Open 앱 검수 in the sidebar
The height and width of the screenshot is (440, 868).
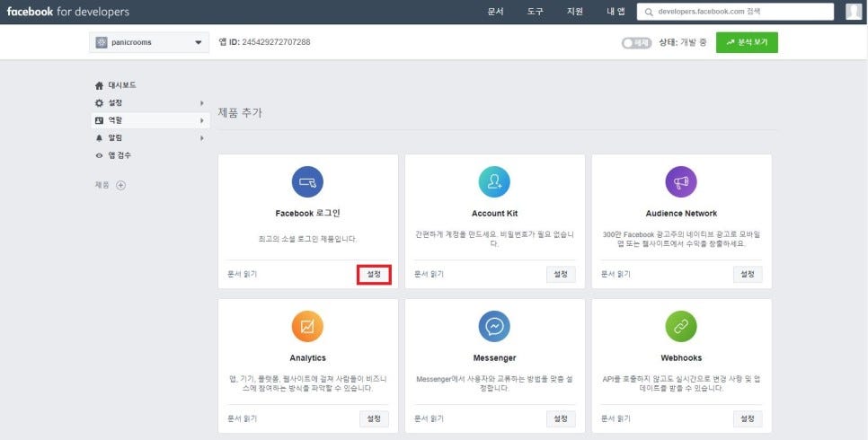(120, 155)
